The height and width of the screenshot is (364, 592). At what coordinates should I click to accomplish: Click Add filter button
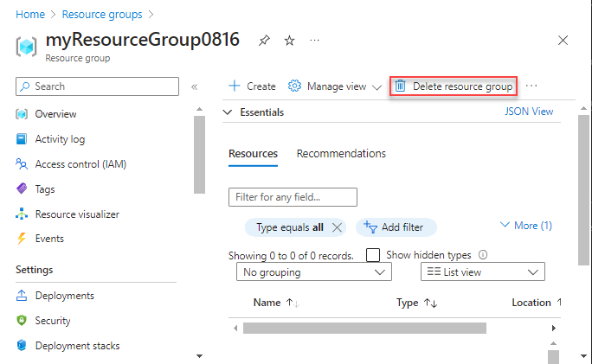point(396,227)
